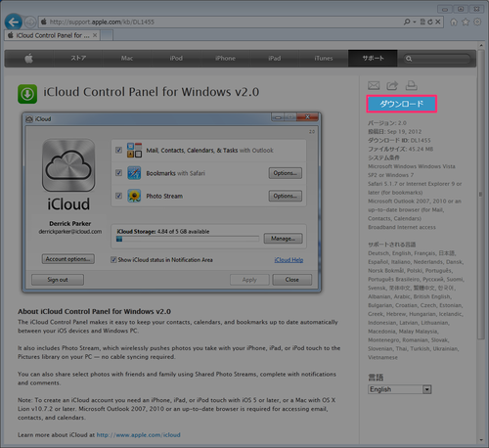Image resolution: width=489 pixels, height=448 pixels.
Task: Click About iCloud Control Panel heading
Action: tap(94, 311)
